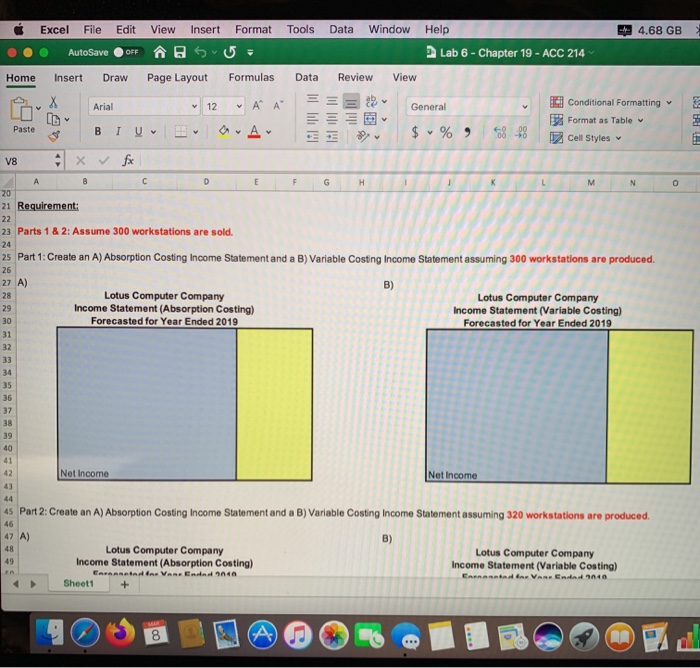Toggle Underline formatting

pyautogui.click(x=139, y=131)
